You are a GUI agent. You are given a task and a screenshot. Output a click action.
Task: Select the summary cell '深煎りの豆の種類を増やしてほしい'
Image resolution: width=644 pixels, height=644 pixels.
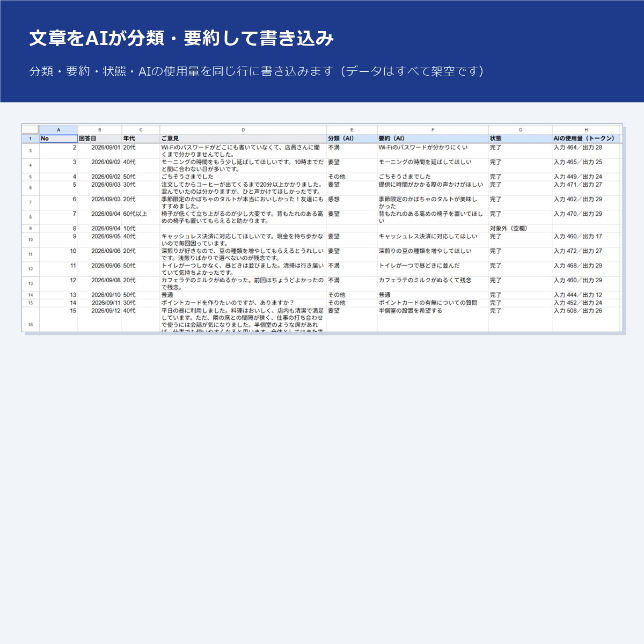[433, 254]
